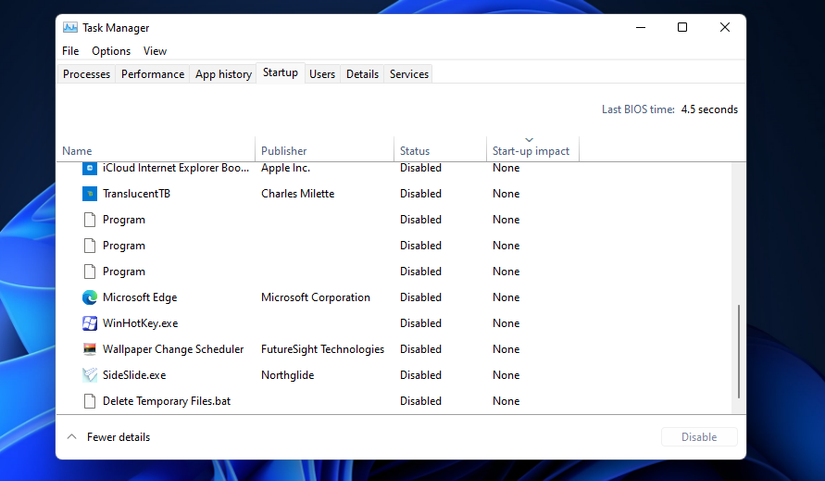
Task: Collapse view with Fewer details chevron
Action: click(71, 437)
